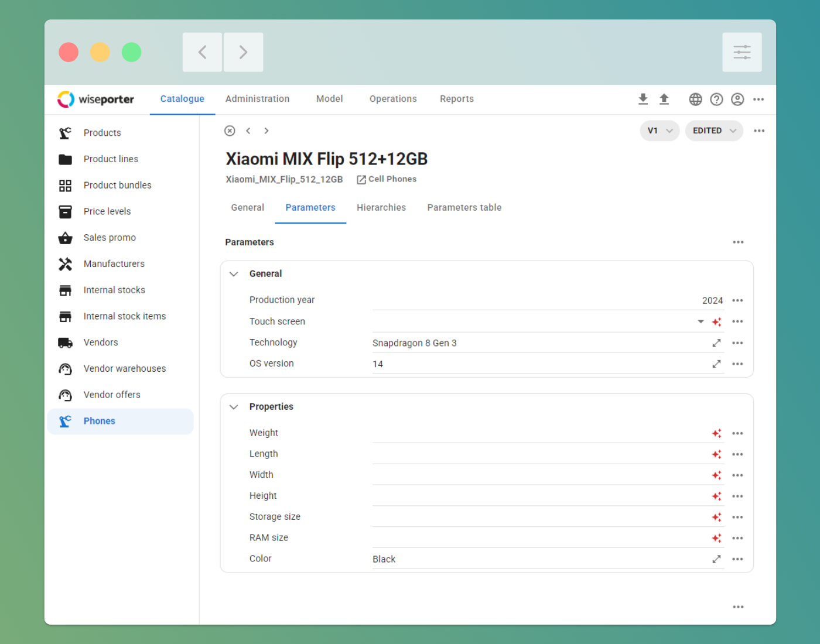Open Manufacturers in the sidebar

[120, 264]
